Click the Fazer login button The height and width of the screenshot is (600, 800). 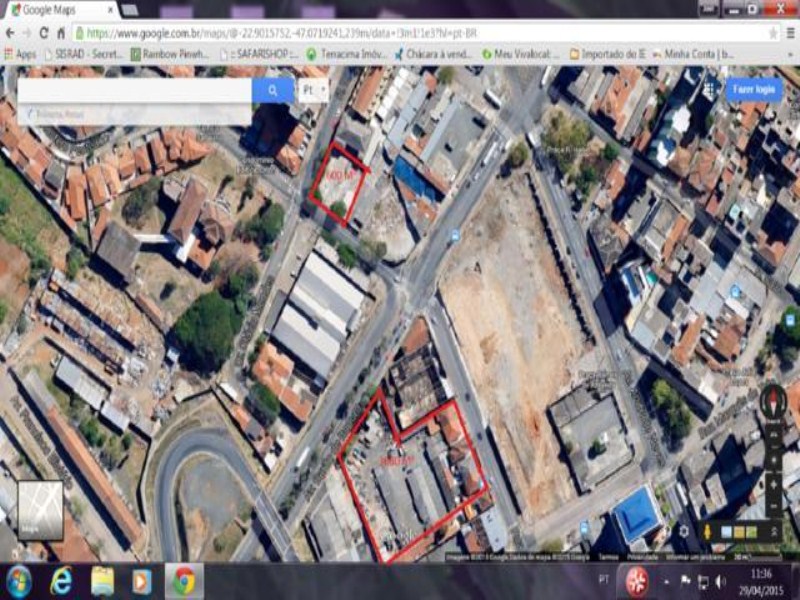(752, 90)
